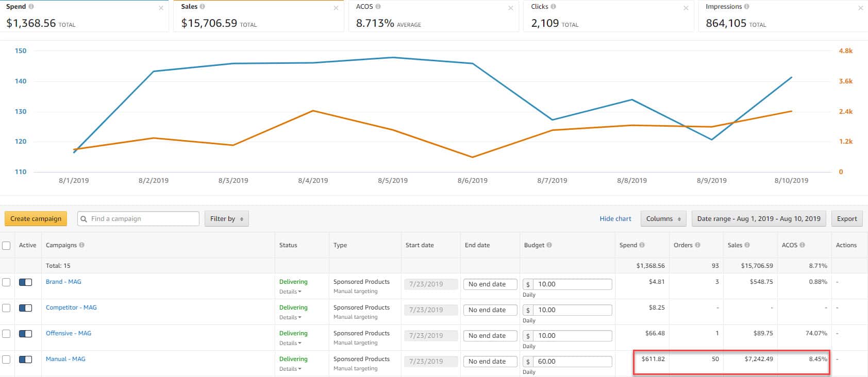Click the 8/5/2019 chart axis label
Viewport: 868px width, 377px height.
coord(393,181)
